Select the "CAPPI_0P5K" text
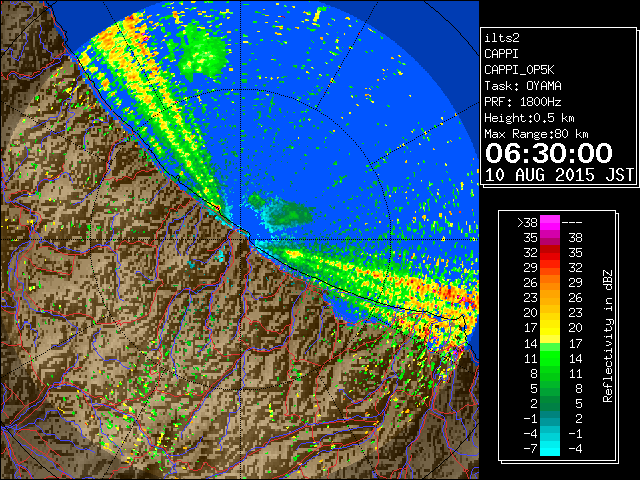 pyautogui.click(x=519, y=70)
